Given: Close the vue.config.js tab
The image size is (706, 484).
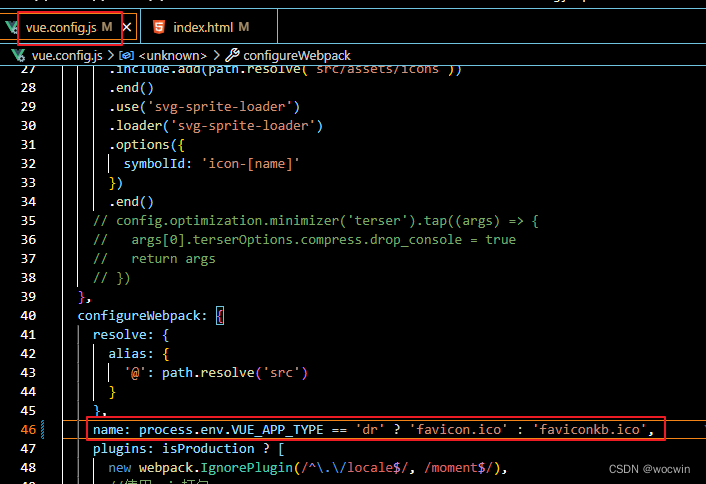Looking at the screenshot, I should pos(127,27).
